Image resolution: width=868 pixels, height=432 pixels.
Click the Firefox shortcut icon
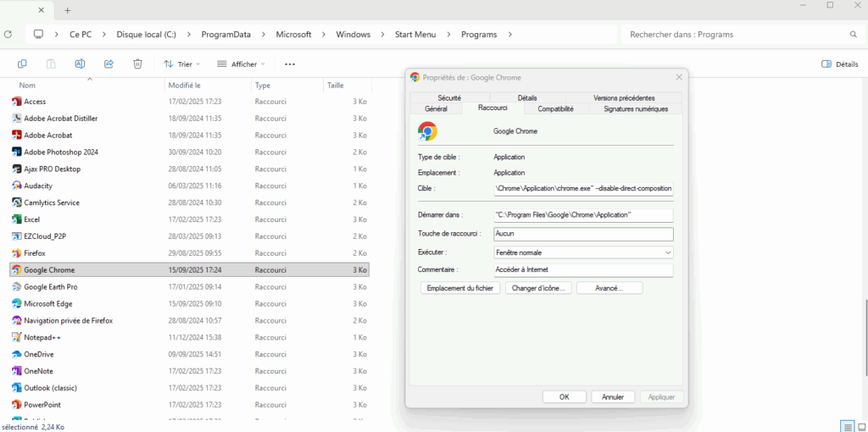coord(17,253)
